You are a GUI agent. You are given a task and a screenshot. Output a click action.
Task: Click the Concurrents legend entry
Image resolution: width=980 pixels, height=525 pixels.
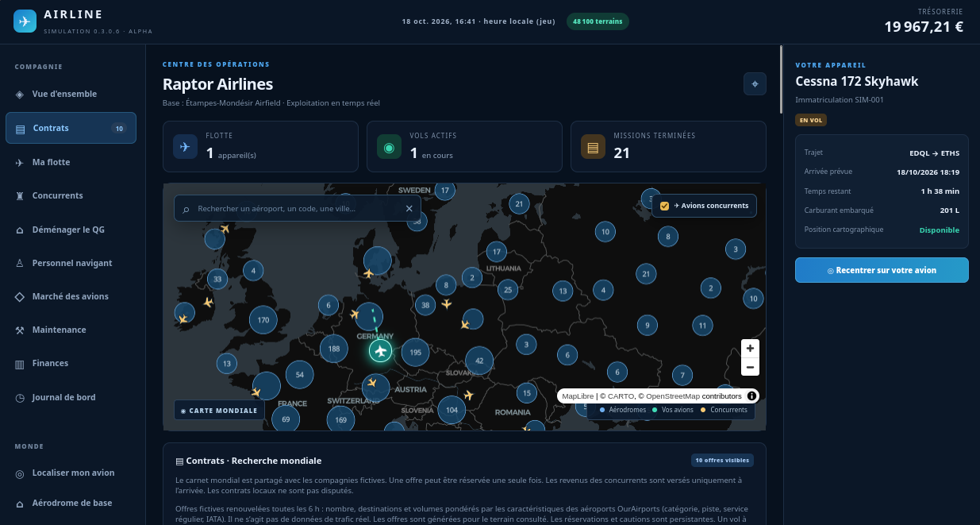click(724, 410)
